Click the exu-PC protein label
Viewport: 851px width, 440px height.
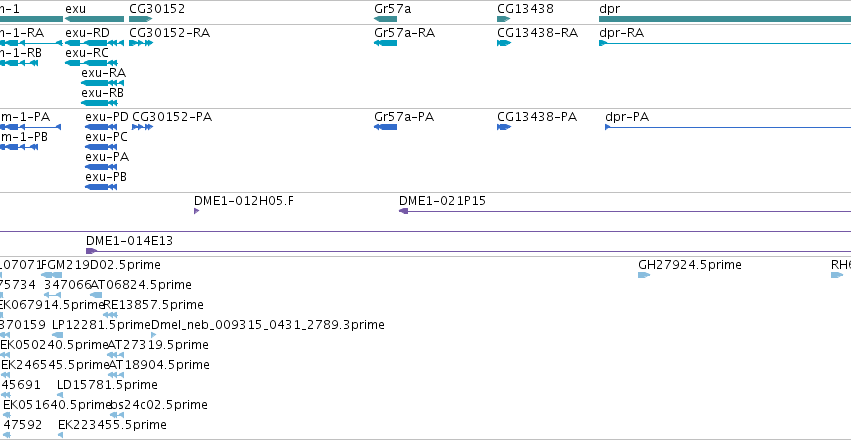(x=106, y=137)
